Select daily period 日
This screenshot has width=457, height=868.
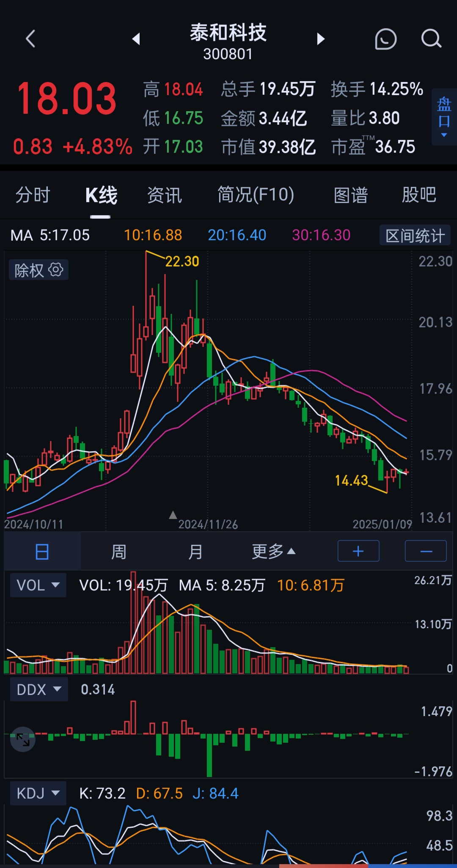(x=42, y=552)
